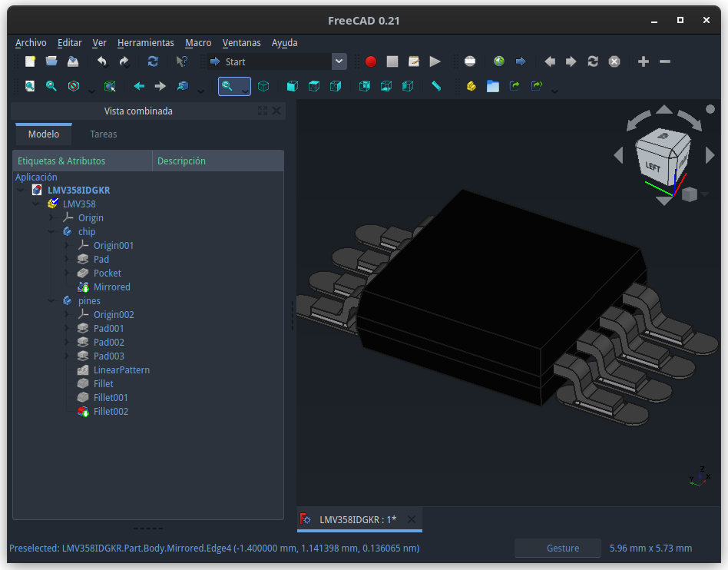The width and height of the screenshot is (728, 570).
Task: Open the workbench selector dropdown showing Start
Action: click(339, 61)
